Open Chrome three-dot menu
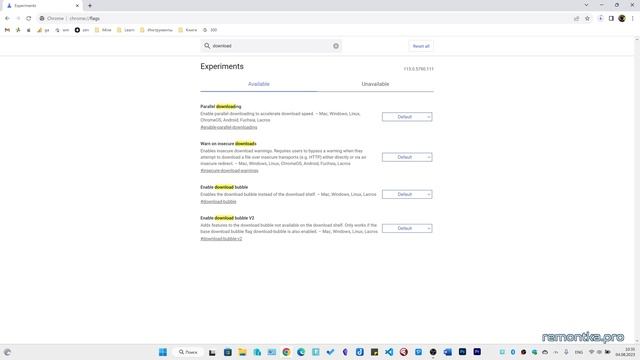This screenshot has width=640, height=360. point(633,18)
